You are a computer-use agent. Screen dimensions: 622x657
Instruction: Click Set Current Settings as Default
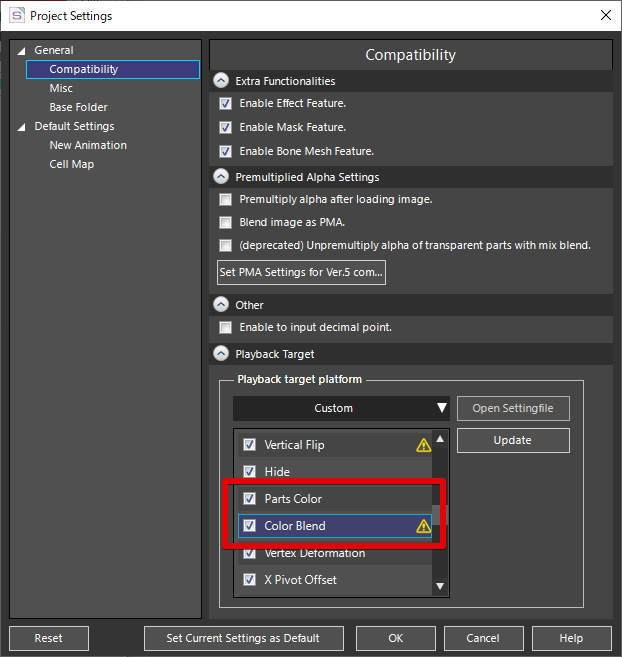click(244, 638)
